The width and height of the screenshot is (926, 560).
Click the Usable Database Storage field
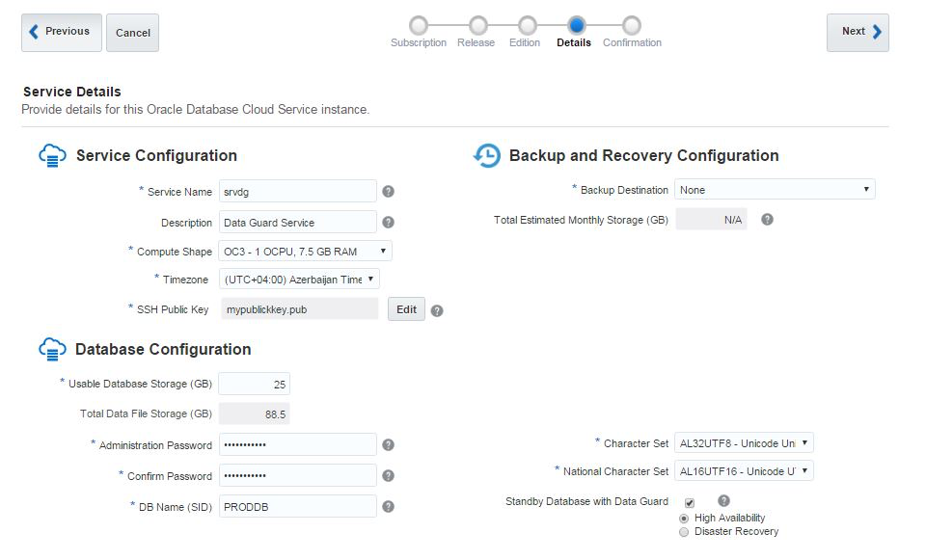click(x=254, y=385)
